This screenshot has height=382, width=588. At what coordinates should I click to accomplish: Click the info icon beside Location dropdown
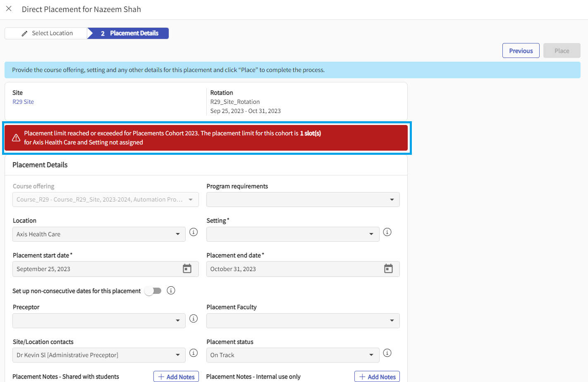(193, 232)
